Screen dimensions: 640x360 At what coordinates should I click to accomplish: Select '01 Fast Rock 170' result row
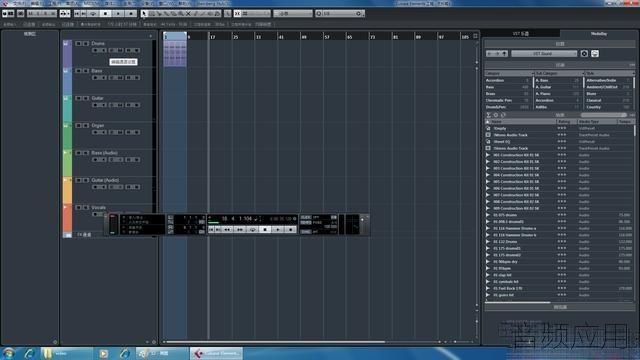pyautogui.click(x=559, y=288)
